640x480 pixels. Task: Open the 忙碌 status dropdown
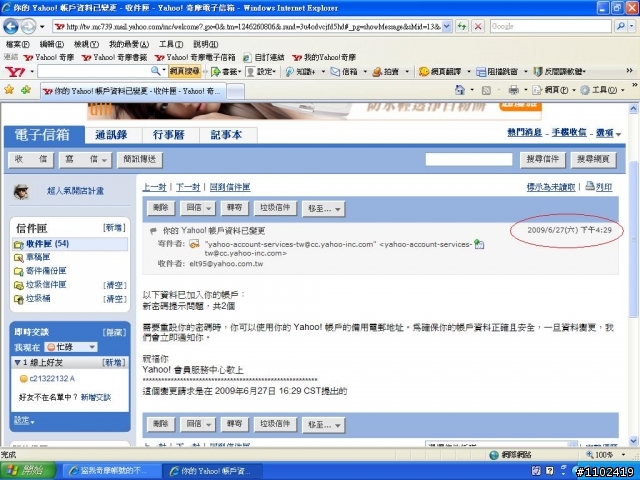pyautogui.click(x=92, y=347)
